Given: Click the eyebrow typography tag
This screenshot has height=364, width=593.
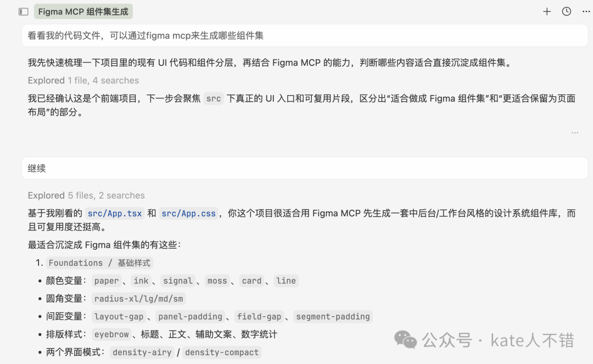Looking at the screenshot, I should [x=111, y=334].
